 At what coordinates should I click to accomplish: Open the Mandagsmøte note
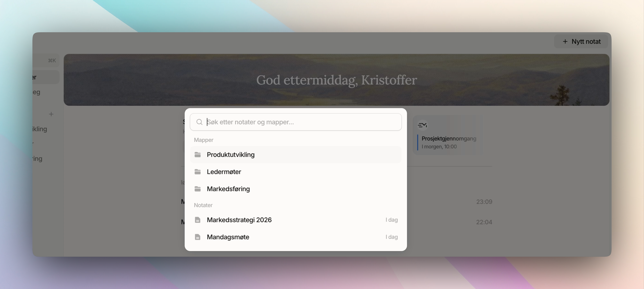[x=228, y=237]
